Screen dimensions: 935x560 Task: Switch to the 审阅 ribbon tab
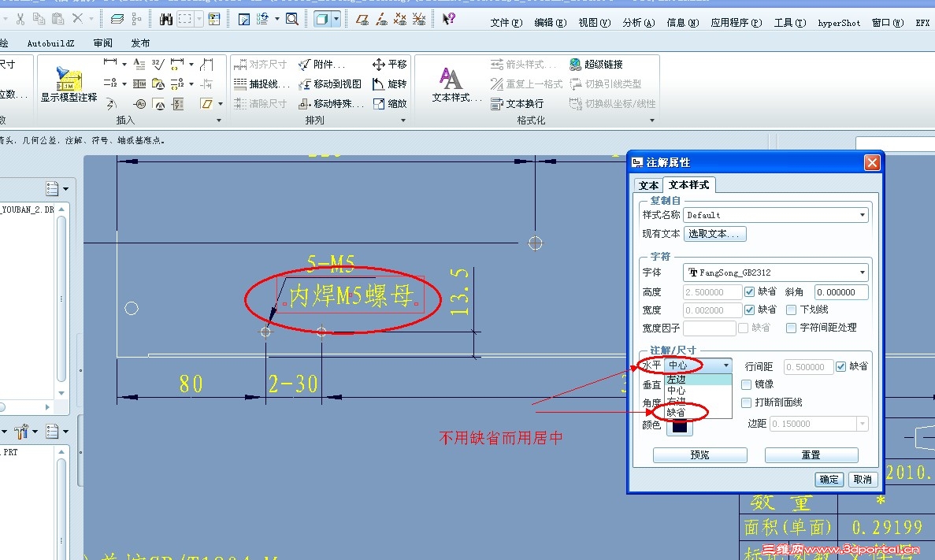102,43
